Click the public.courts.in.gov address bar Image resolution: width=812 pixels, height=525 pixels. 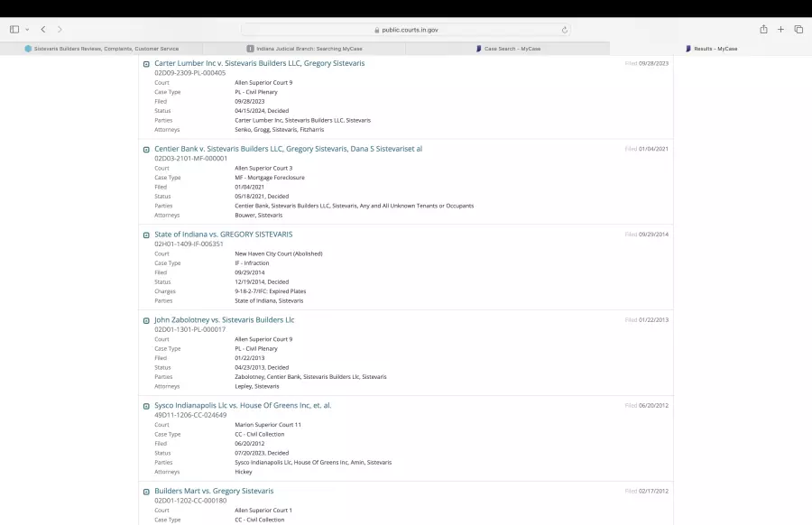click(406, 30)
